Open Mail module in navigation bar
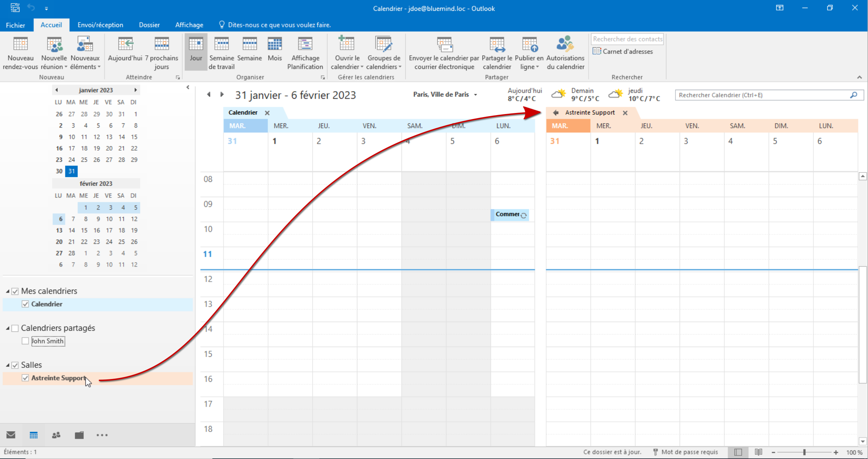This screenshot has height=459, width=868. (x=11, y=435)
